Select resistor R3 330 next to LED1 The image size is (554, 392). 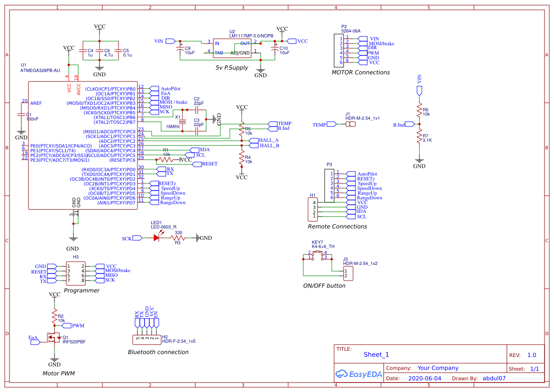tap(177, 237)
